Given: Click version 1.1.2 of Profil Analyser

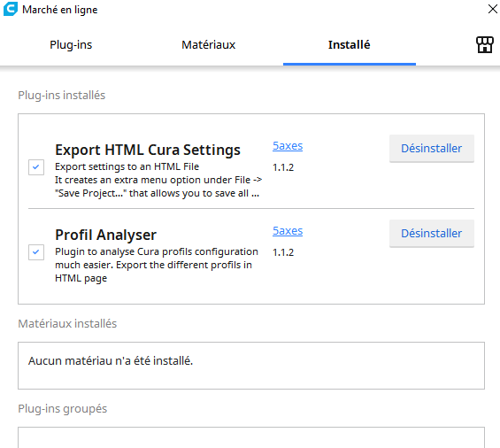Looking at the screenshot, I should coord(283,252).
